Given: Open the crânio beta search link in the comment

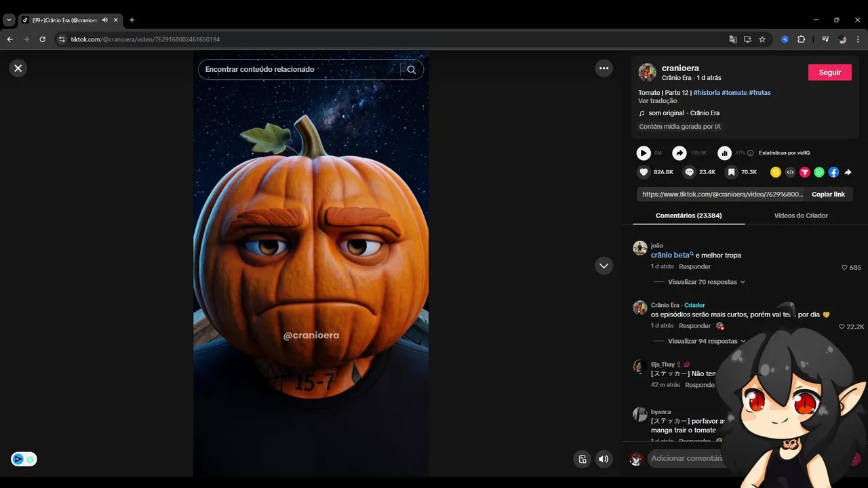Looking at the screenshot, I should pos(672,255).
